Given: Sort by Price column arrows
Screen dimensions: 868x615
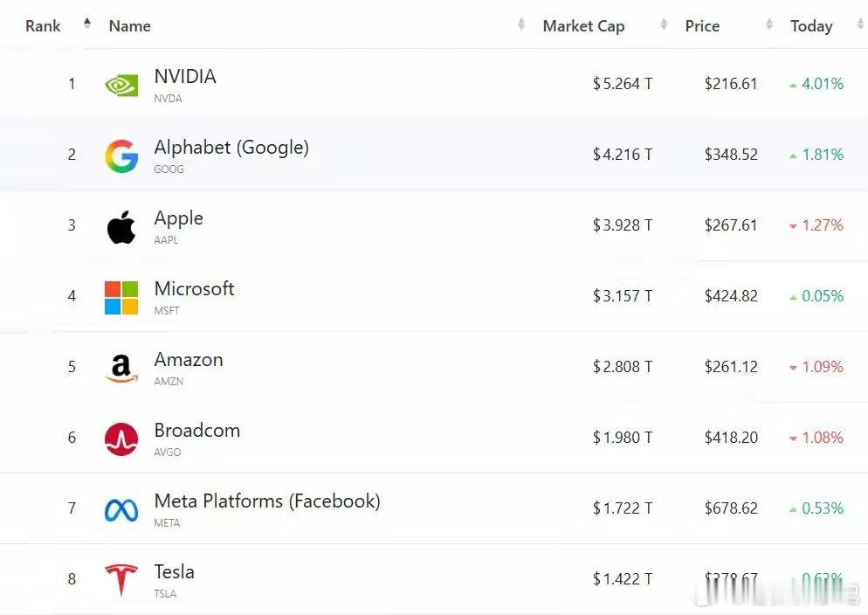Looking at the screenshot, I should [769, 25].
